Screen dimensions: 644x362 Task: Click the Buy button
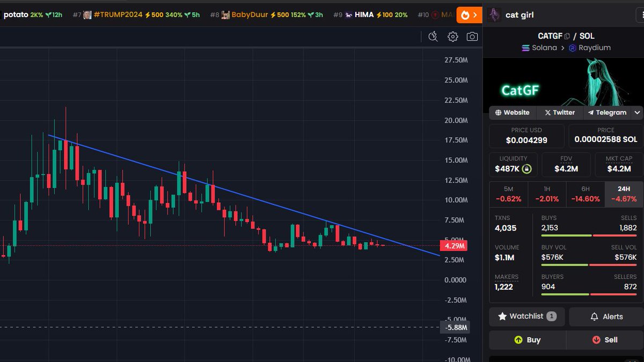[527, 340]
